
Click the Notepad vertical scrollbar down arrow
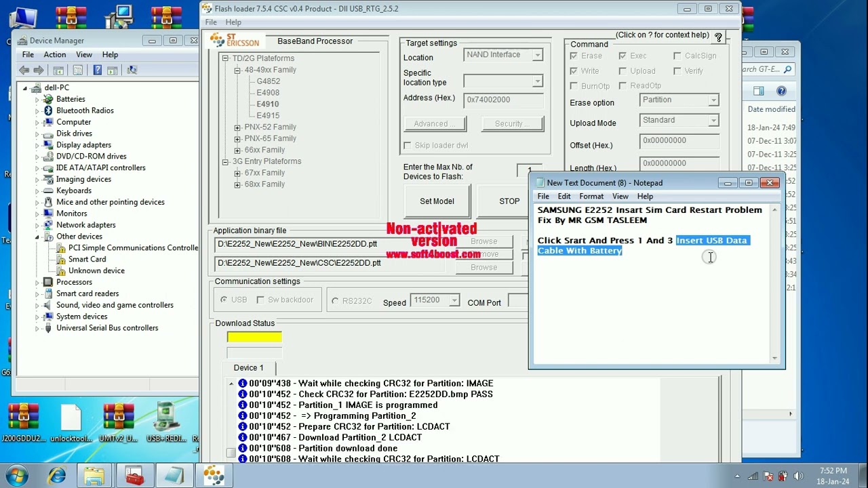click(x=774, y=358)
